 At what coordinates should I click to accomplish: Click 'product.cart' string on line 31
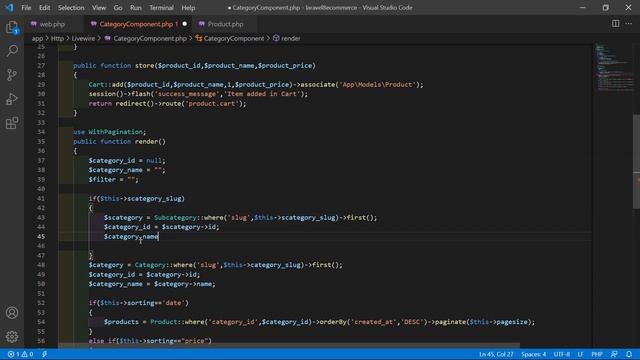[211, 104]
